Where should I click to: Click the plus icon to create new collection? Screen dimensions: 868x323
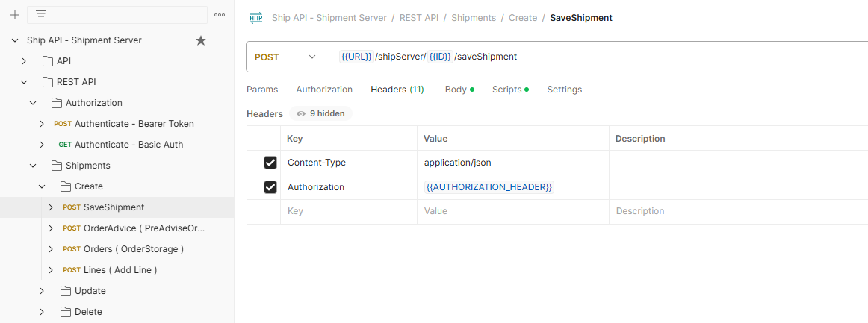coord(14,15)
